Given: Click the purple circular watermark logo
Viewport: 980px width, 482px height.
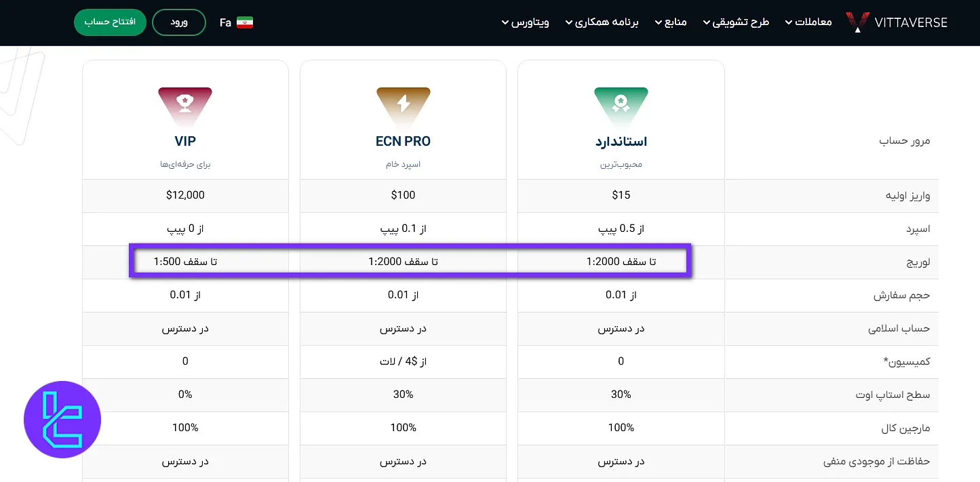Looking at the screenshot, I should click(62, 419).
